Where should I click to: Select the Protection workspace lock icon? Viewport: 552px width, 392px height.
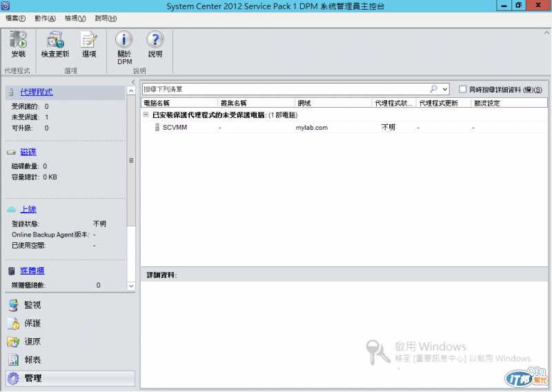tap(13, 323)
